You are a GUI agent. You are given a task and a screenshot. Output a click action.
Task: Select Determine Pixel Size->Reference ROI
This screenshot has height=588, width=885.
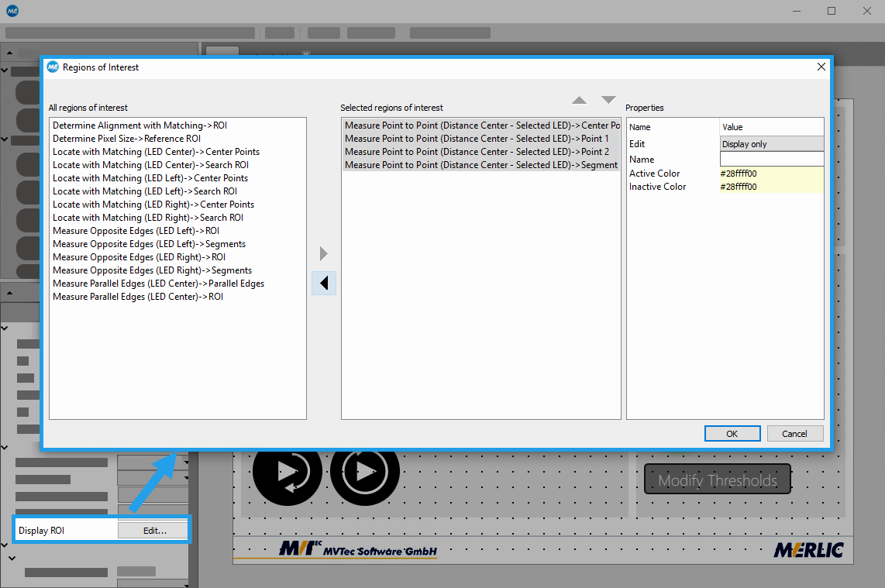[x=126, y=139]
